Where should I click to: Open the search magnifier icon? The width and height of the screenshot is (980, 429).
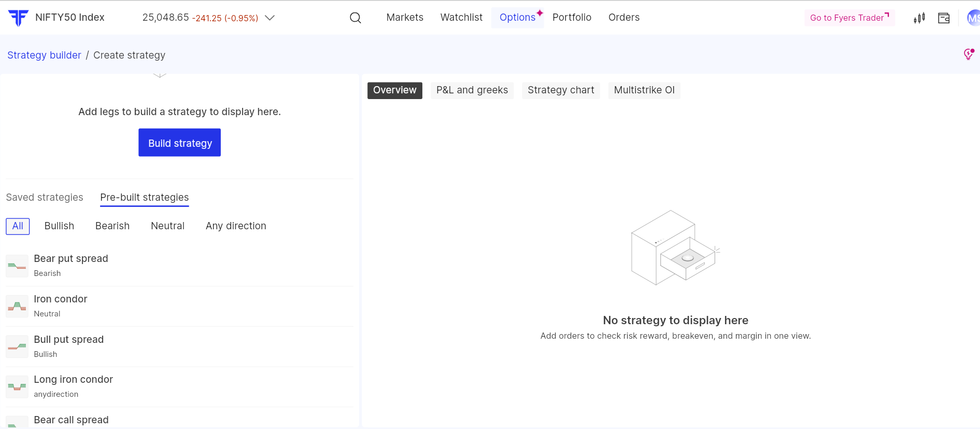(x=355, y=18)
